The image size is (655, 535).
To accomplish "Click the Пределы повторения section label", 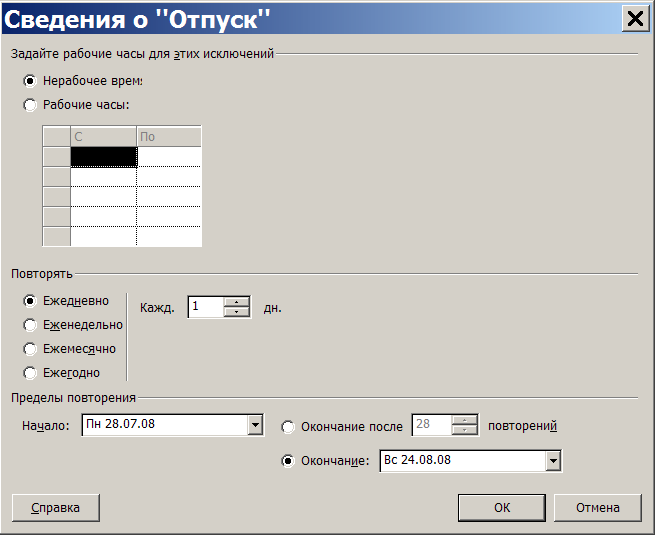I will tap(74, 398).
